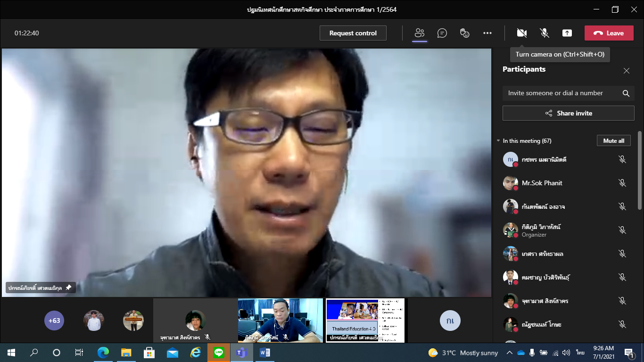Open Microsoft Teams from the taskbar
Viewport: 644px width, 362px height.
(x=242, y=352)
